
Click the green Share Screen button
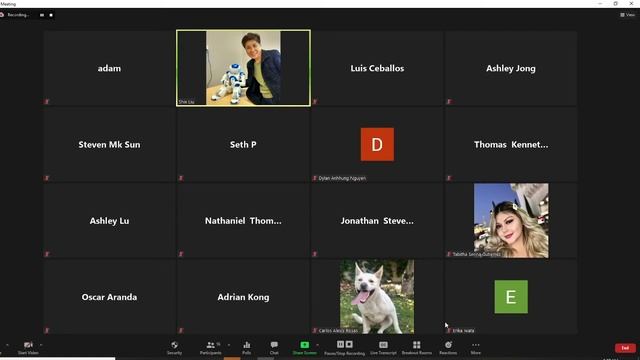click(x=304, y=348)
